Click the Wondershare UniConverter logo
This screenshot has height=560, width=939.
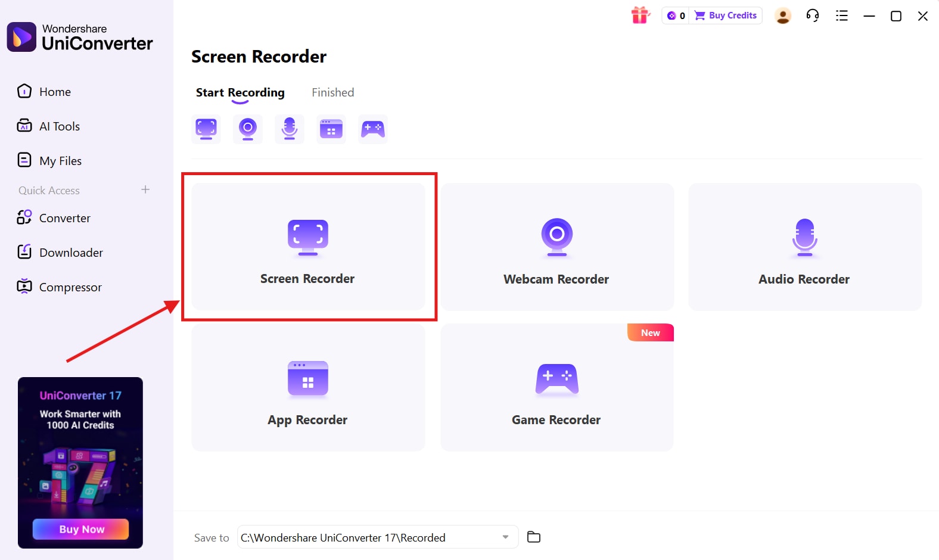coord(80,37)
